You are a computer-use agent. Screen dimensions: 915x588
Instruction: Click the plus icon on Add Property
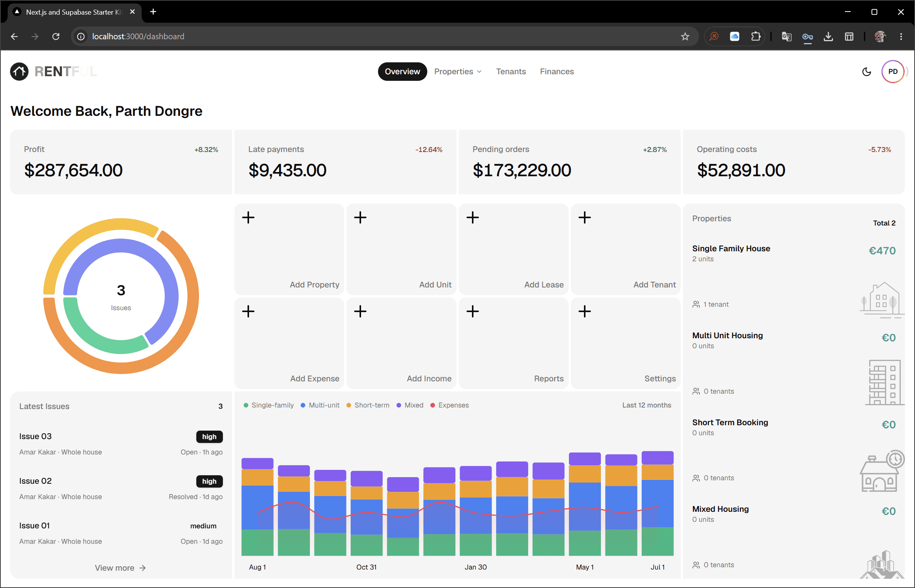click(248, 217)
